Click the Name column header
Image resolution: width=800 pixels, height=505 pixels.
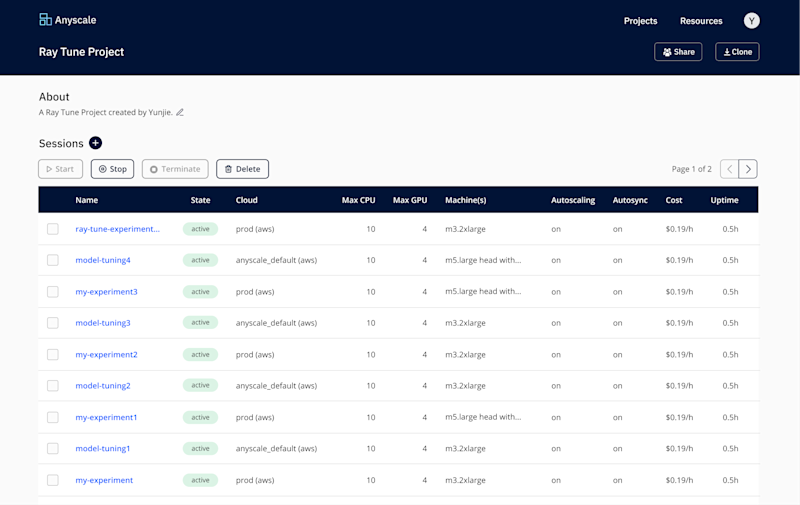tap(87, 200)
